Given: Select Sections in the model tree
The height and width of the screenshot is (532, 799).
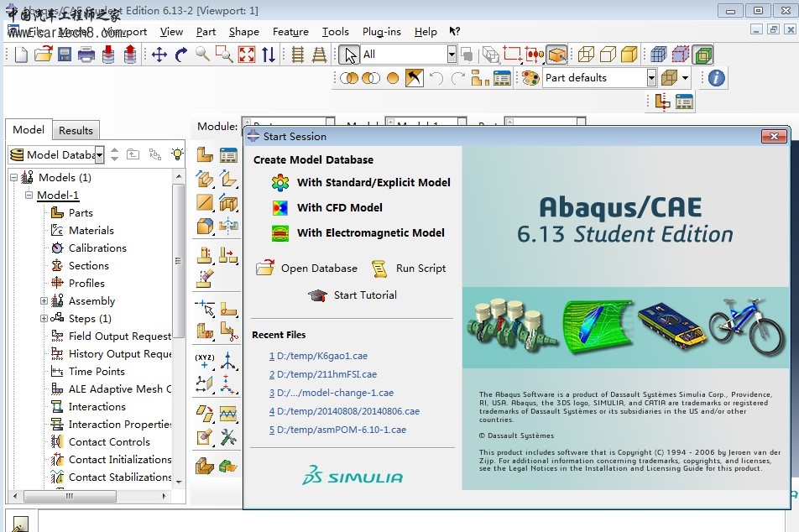Looking at the screenshot, I should click(80, 265).
